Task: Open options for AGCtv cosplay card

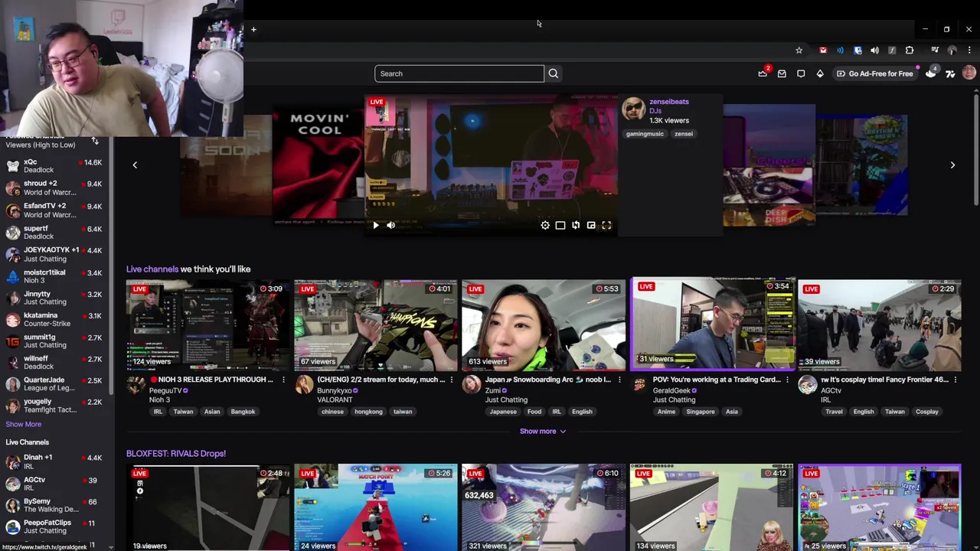Action: 955,380
